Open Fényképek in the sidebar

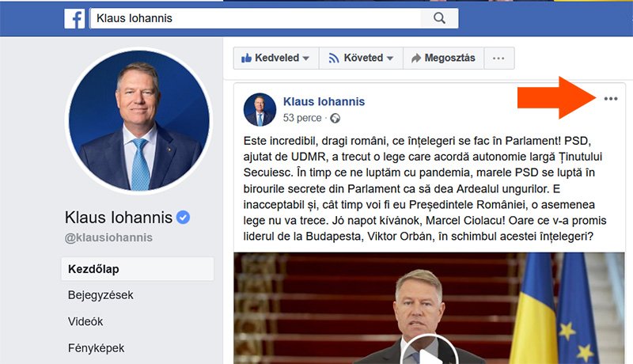96,348
